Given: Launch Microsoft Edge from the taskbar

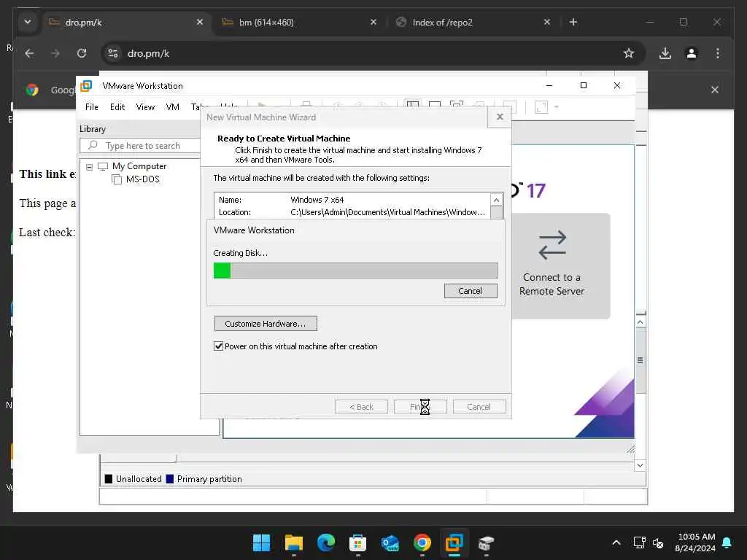Looking at the screenshot, I should [326, 542].
